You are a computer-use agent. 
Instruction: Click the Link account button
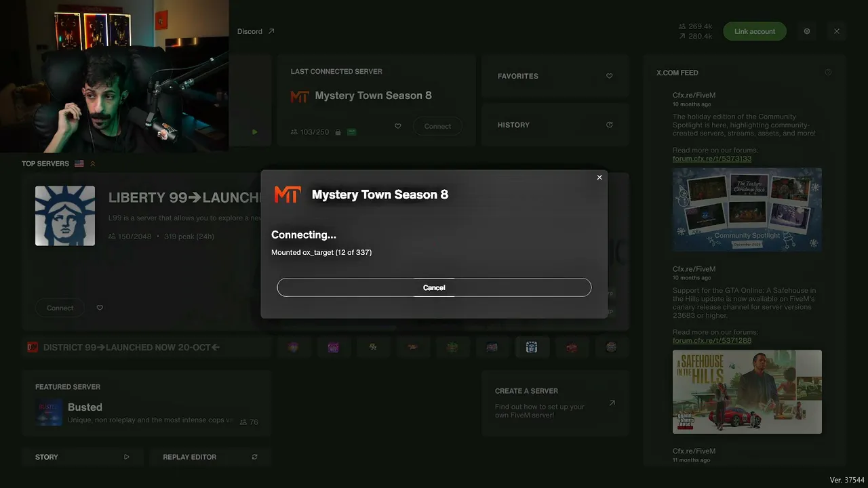coord(755,31)
